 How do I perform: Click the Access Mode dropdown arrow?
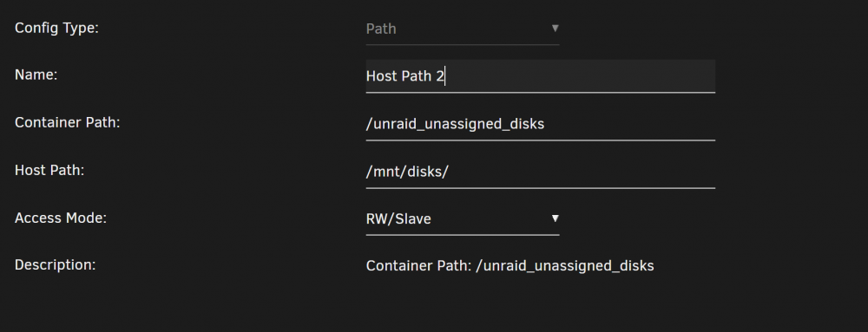pyautogui.click(x=555, y=218)
